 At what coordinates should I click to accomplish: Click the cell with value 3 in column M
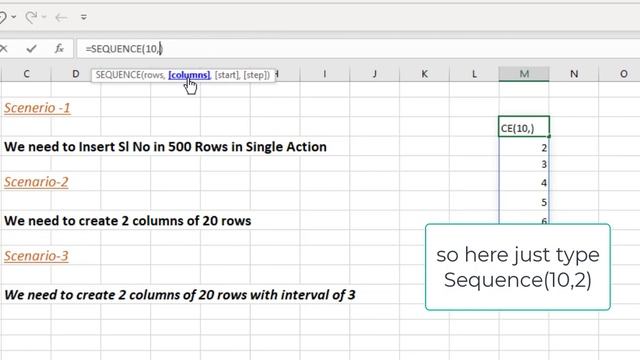tap(524, 164)
